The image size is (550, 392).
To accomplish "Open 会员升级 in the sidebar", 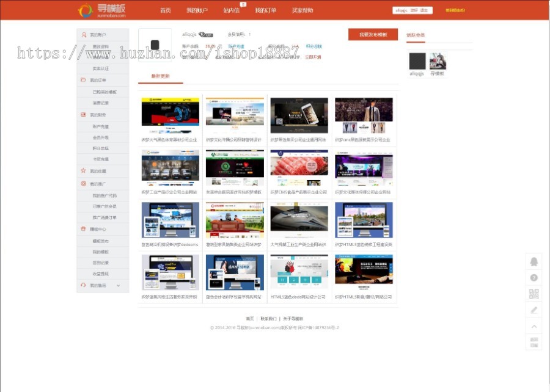I will tap(101, 137).
